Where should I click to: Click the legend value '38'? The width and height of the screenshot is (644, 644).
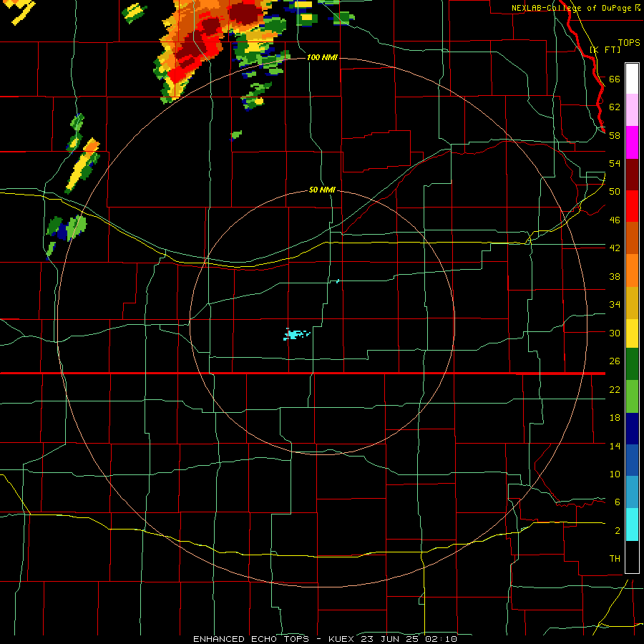[x=615, y=276]
